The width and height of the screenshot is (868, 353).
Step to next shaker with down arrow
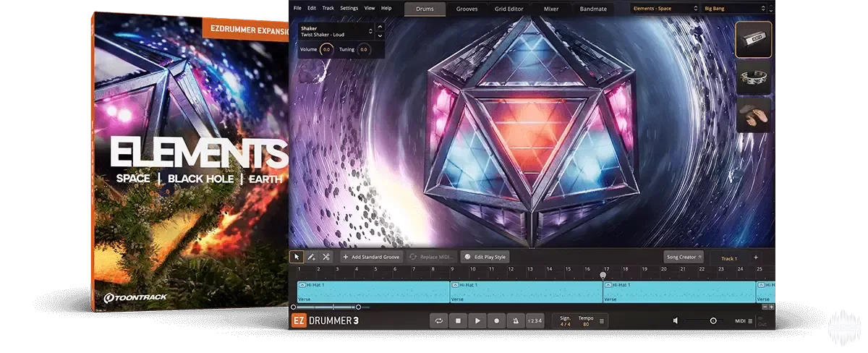380,35
